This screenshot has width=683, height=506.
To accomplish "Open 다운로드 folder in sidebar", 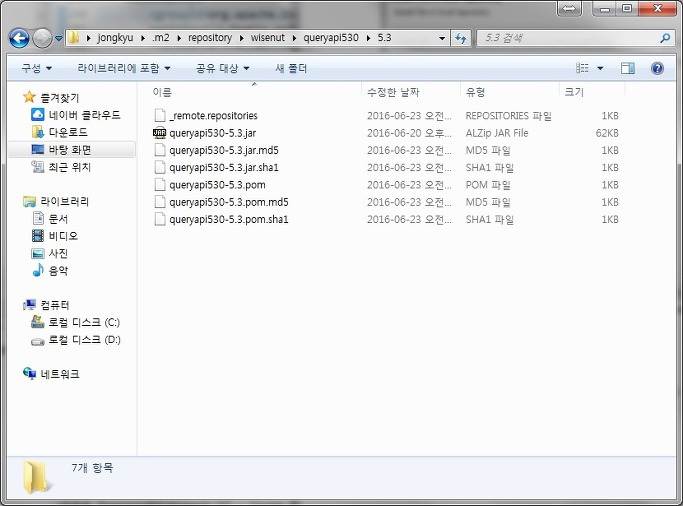I will 68,132.
